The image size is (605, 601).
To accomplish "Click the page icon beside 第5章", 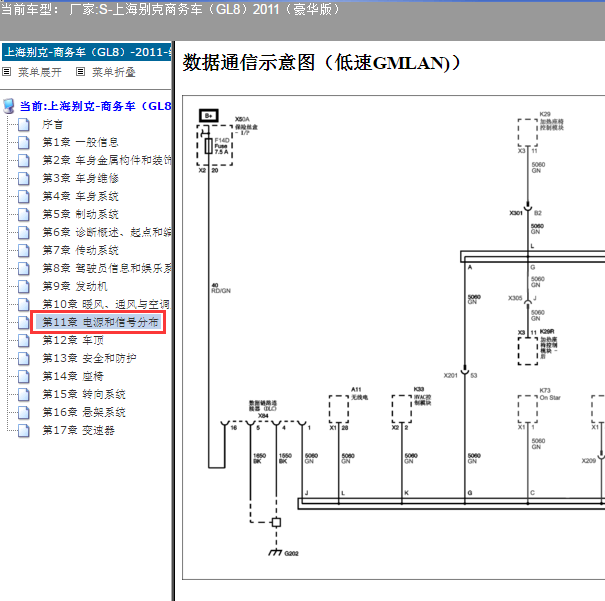I will [24, 214].
